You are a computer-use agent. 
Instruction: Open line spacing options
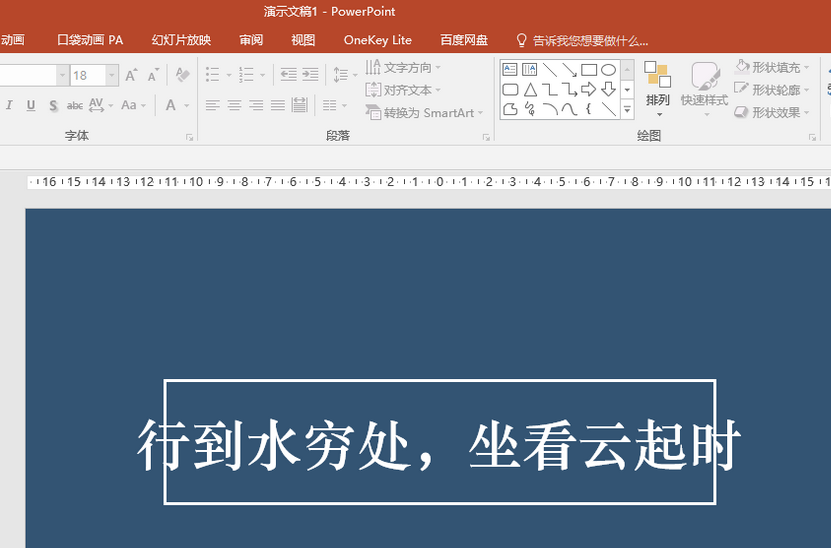[x=345, y=75]
